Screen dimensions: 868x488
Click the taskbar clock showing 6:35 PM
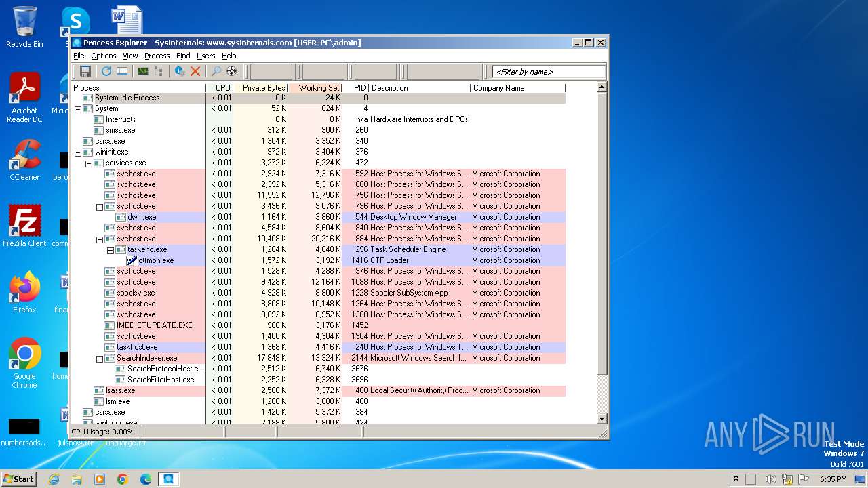[x=833, y=479]
